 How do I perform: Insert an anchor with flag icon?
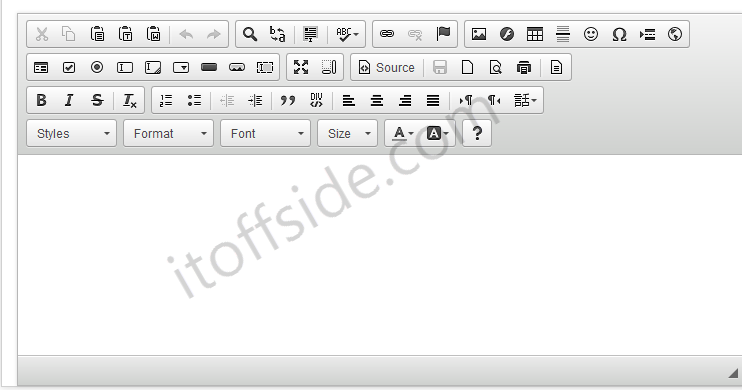[x=443, y=34]
